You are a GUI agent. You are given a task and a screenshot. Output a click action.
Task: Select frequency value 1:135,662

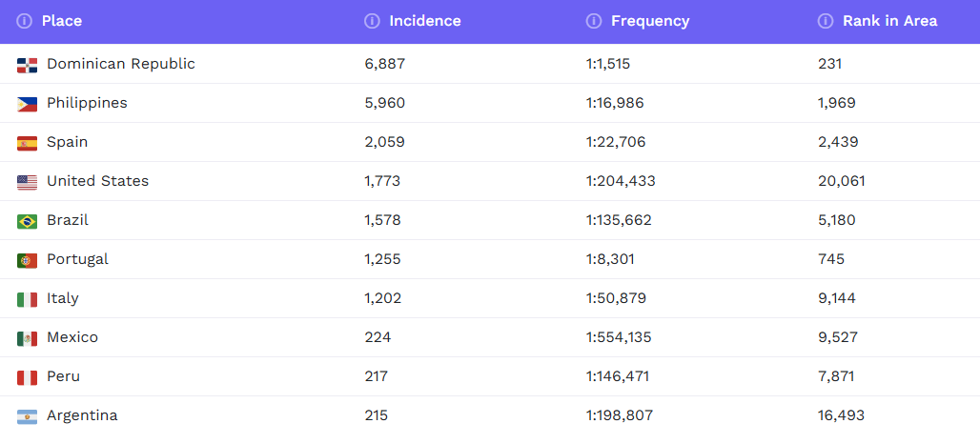tap(619, 220)
